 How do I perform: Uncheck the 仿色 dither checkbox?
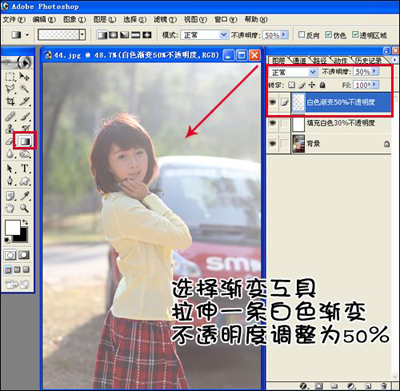(328, 35)
